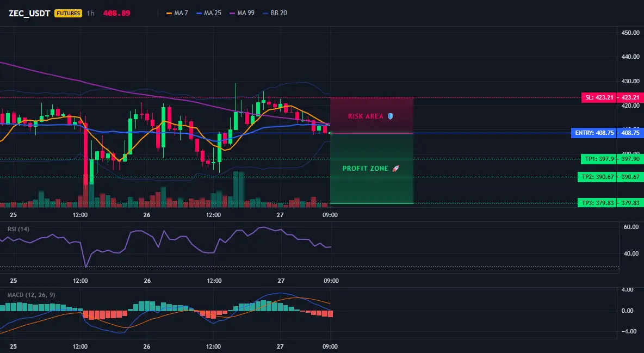The image size is (644, 353).
Task: Click the 379.83 price axis tag
Action: 630,202
